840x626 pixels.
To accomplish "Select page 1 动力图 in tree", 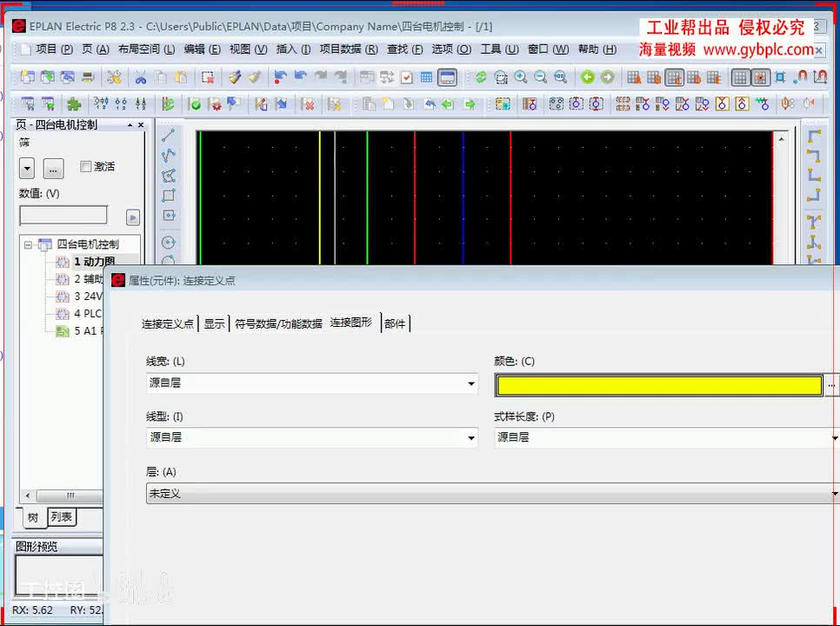I will tap(94, 262).
